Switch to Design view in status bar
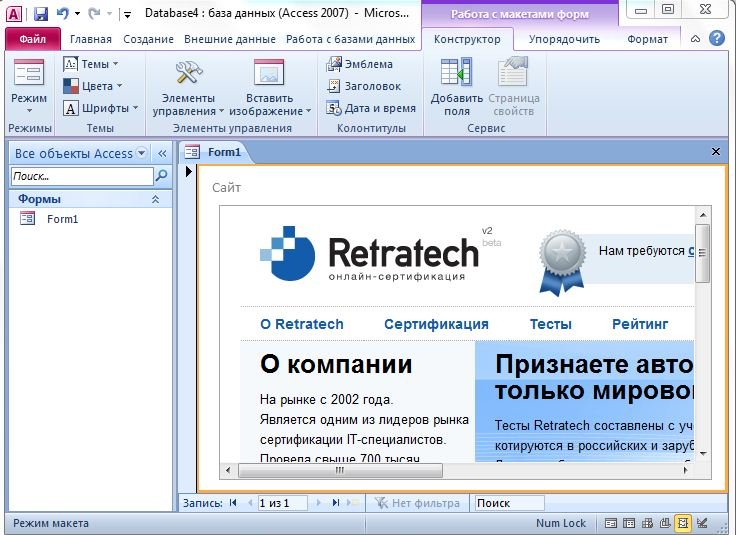 [702, 523]
